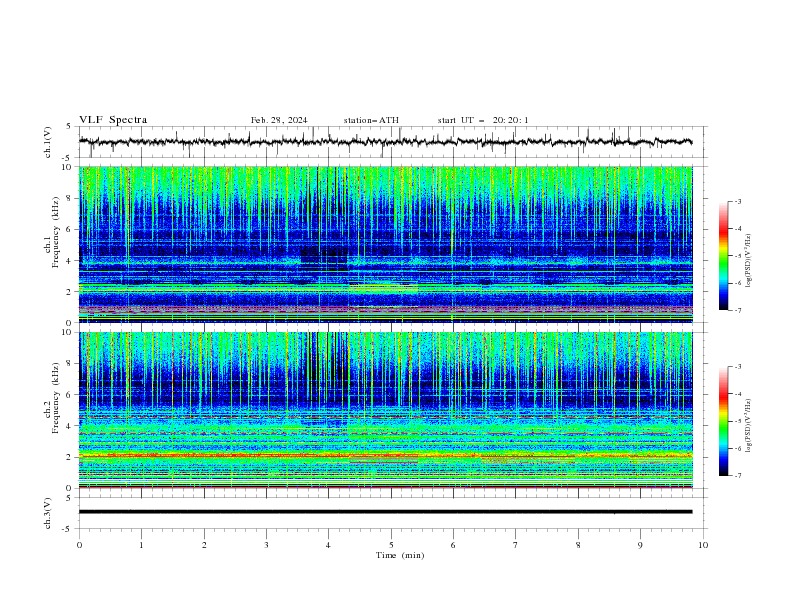Click time axis tick label "1"
Screen dimensions: 792x612
click(x=141, y=545)
